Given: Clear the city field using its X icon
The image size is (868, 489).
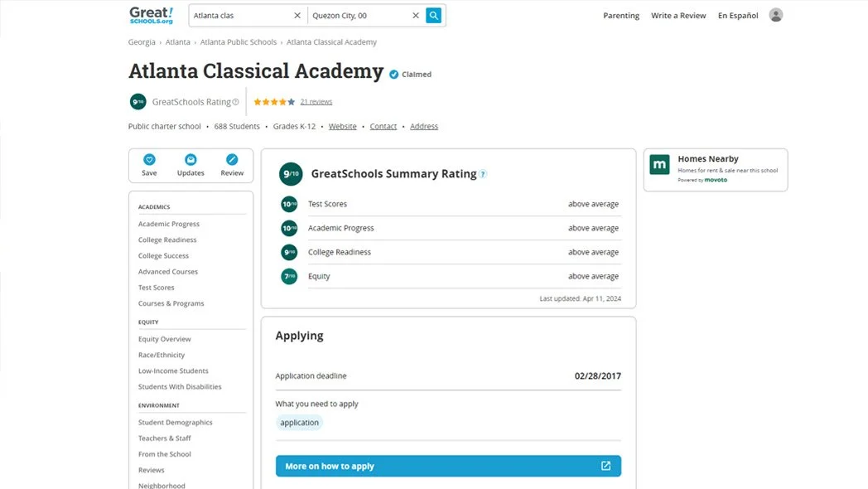Looking at the screenshot, I should coord(416,15).
